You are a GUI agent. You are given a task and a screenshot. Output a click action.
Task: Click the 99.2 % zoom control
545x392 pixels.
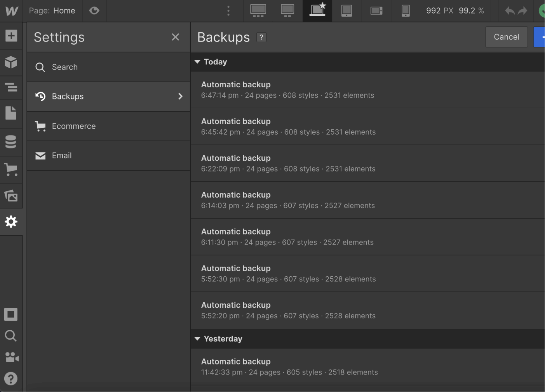coord(471,10)
